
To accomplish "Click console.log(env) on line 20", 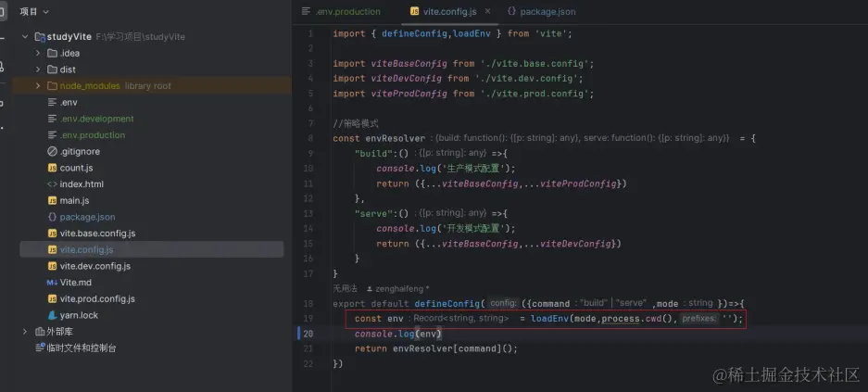I will click(x=398, y=334).
